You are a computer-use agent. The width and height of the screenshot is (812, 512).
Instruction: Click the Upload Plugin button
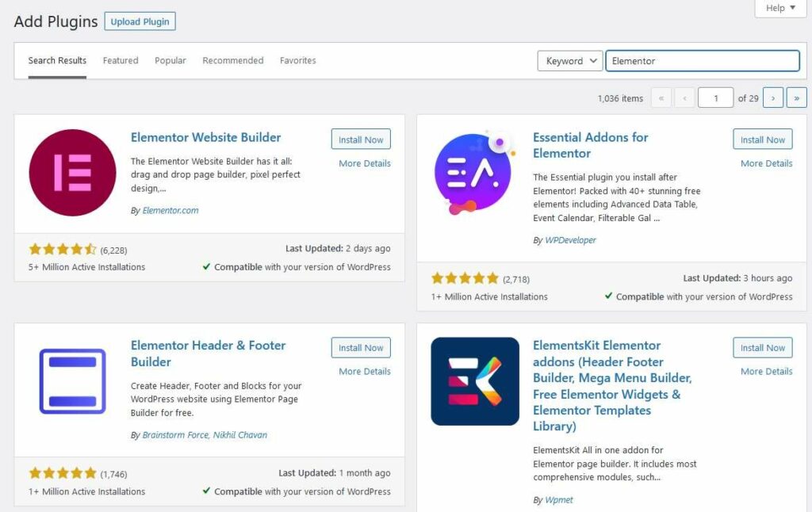coord(140,21)
